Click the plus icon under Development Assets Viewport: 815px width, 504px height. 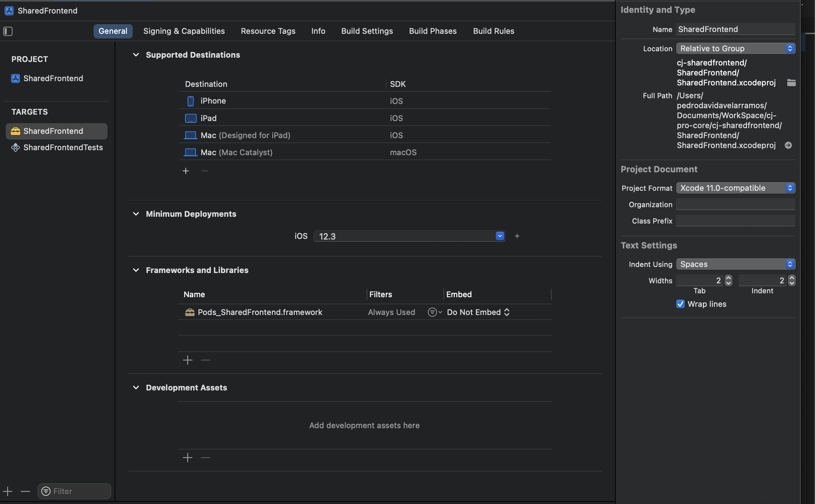(x=188, y=458)
